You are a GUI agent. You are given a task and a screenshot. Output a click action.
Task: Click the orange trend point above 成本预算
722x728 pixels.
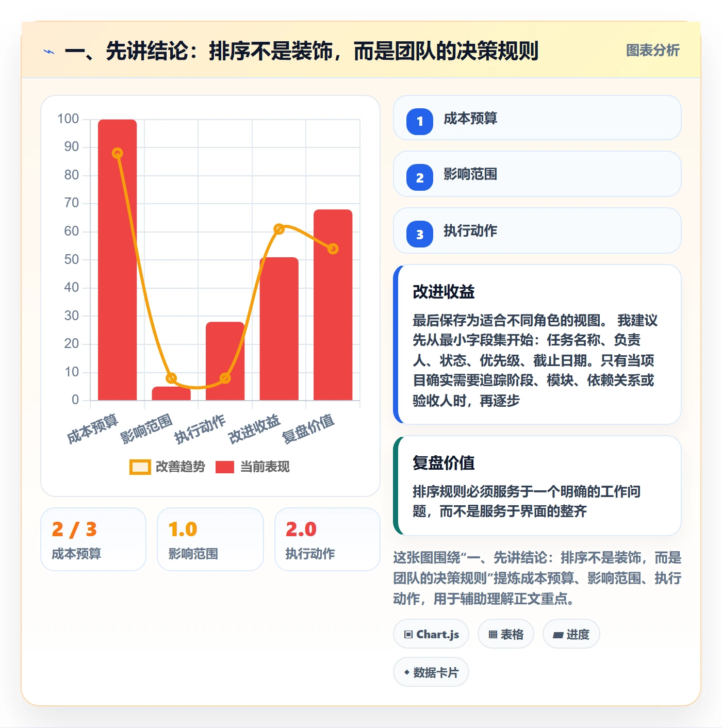[117, 153]
